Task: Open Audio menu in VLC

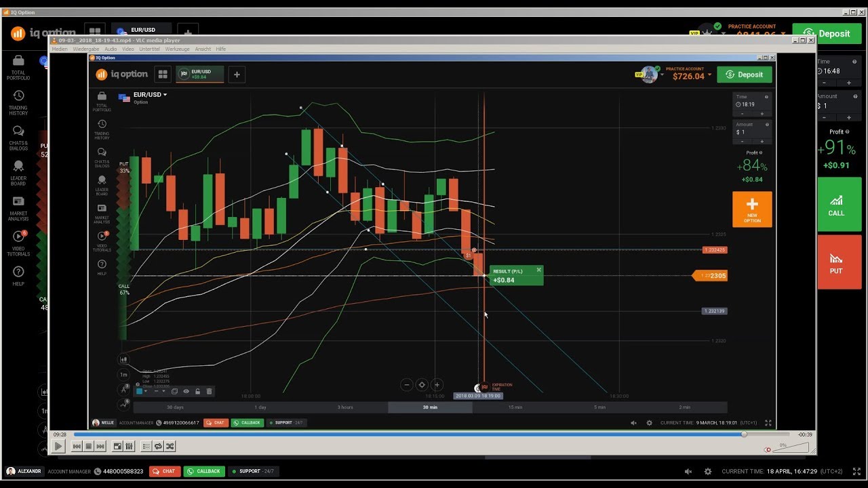Action: click(x=111, y=49)
